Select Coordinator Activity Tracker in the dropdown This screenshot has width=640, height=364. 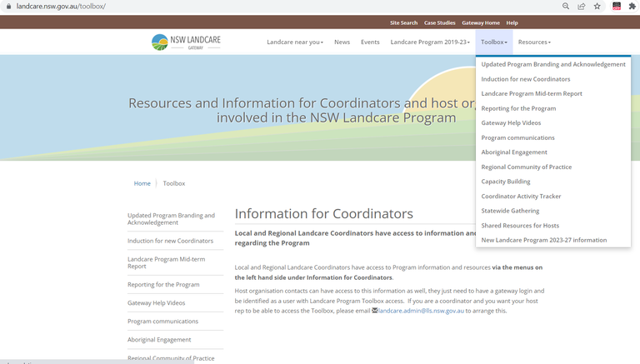coord(521,197)
